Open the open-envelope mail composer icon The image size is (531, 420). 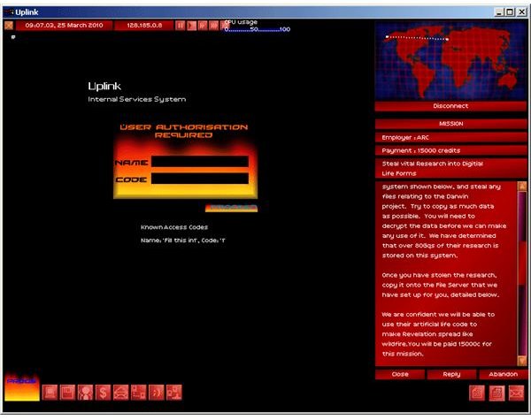pyautogui.click(x=121, y=393)
